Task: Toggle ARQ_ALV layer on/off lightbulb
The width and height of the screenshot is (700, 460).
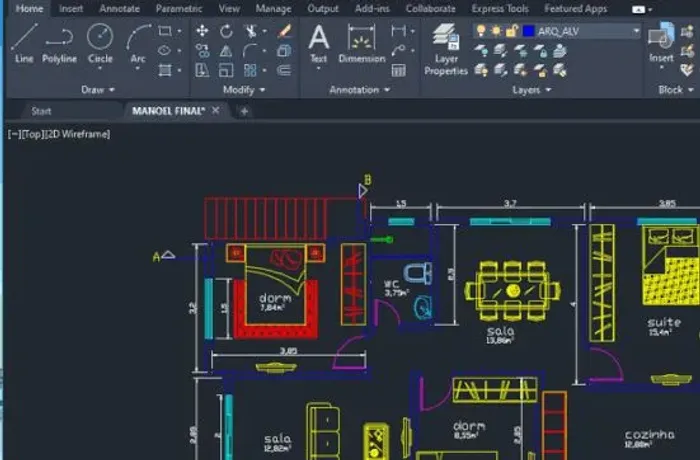Action: (481, 31)
